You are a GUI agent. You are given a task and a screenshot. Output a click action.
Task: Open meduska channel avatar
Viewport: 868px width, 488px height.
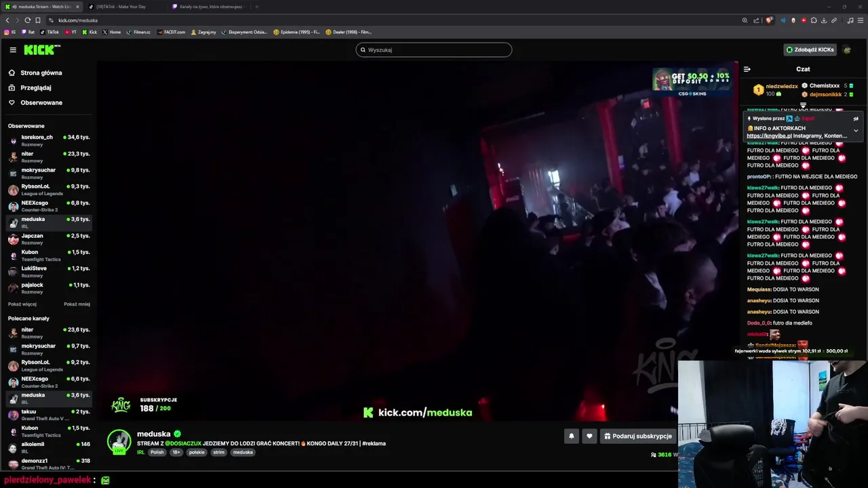(119, 441)
